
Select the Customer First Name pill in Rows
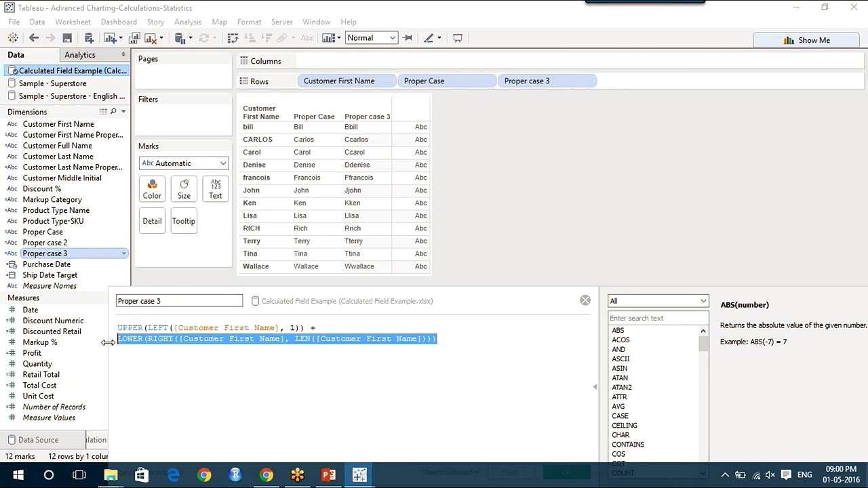pos(347,81)
